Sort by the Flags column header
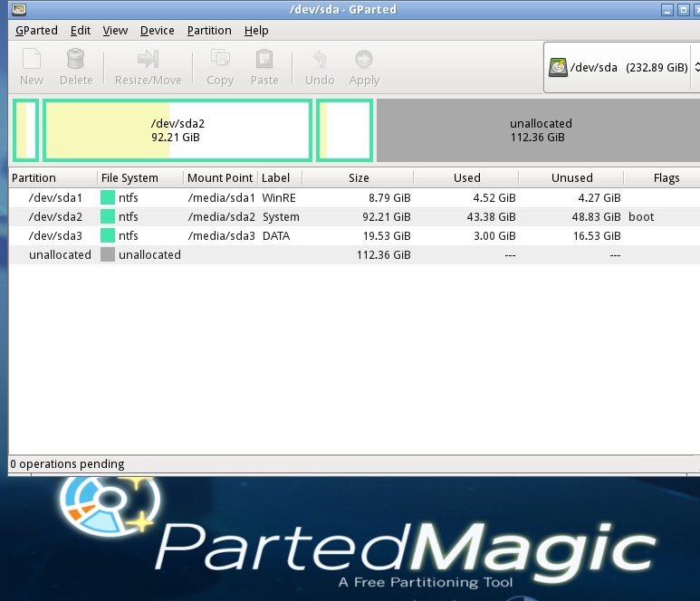The image size is (700, 601). (663, 178)
